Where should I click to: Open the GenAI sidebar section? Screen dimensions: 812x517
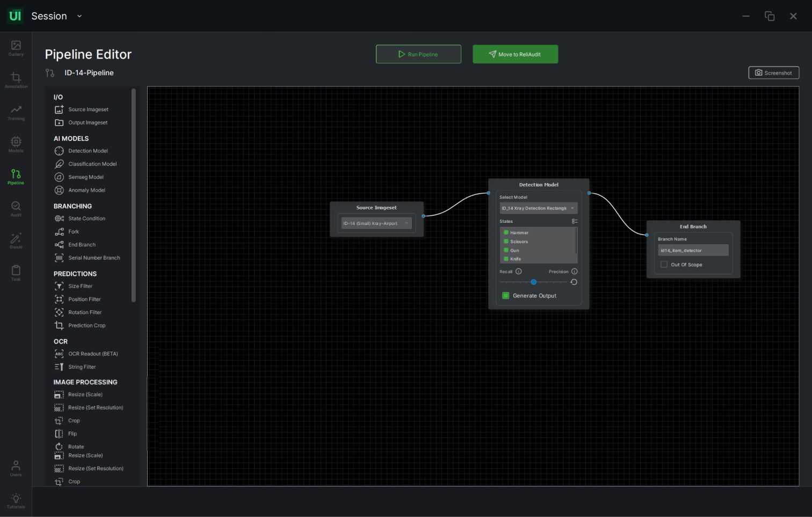(x=16, y=241)
